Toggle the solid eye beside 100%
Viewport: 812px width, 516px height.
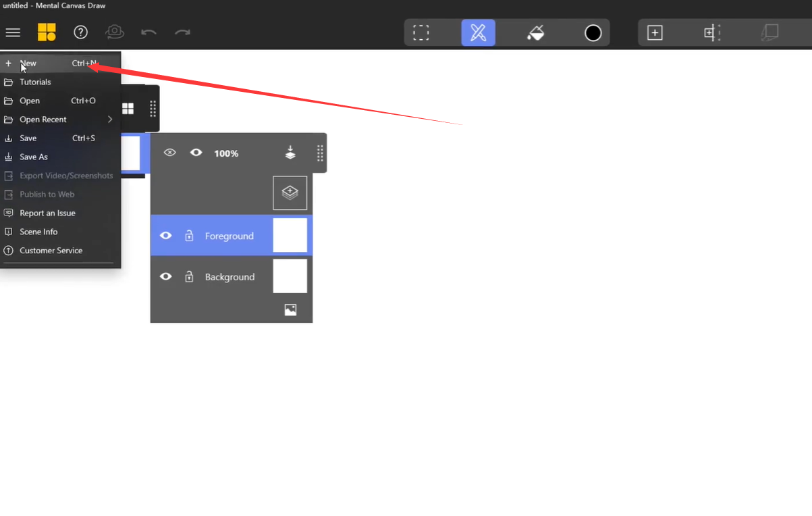click(196, 153)
